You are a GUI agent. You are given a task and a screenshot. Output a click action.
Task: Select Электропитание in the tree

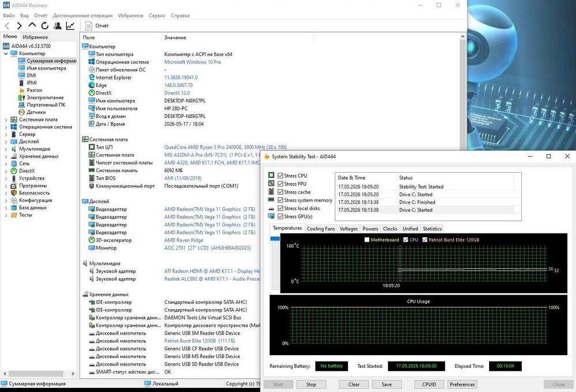pyautogui.click(x=45, y=97)
